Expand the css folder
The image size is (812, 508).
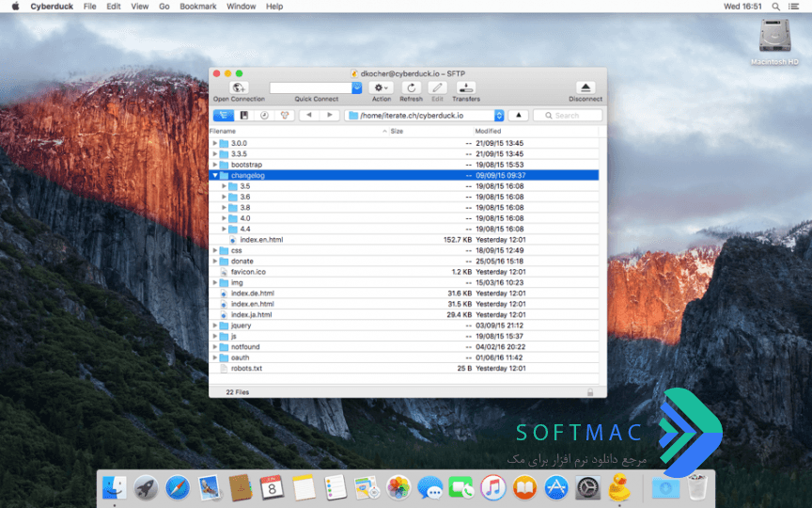pos(215,250)
